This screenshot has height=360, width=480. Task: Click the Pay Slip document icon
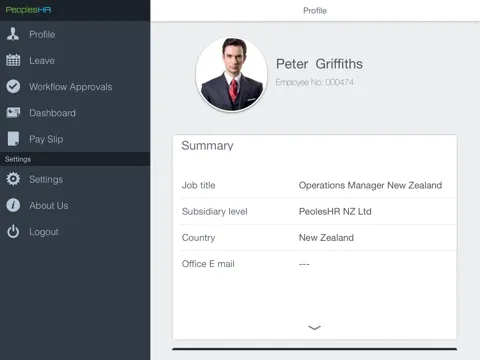(13, 139)
